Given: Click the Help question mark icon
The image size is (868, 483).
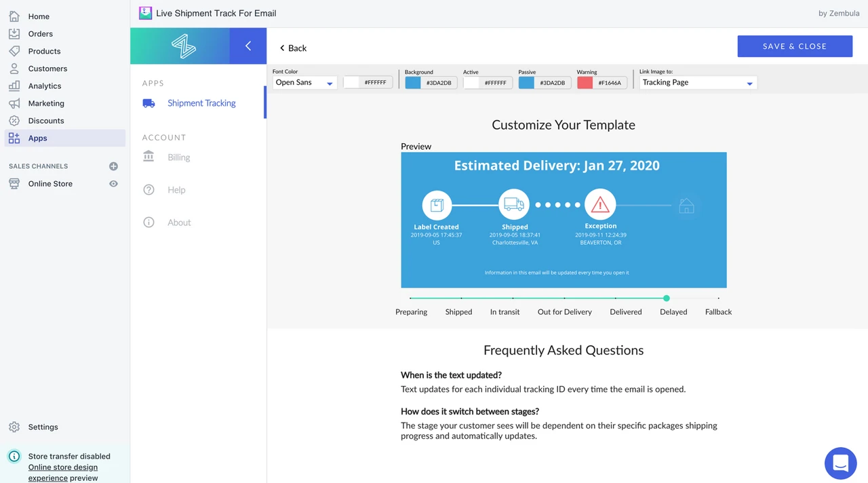Looking at the screenshot, I should 149,190.
